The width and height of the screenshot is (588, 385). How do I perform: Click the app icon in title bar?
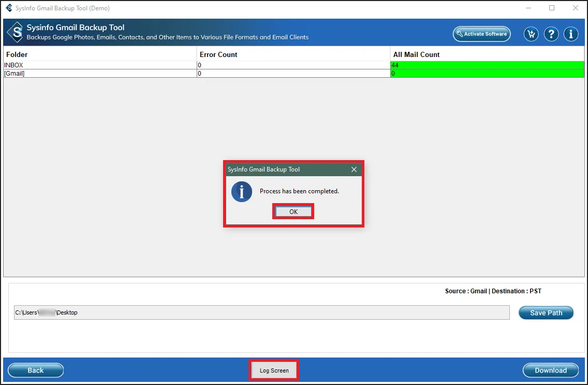(x=9, y=8)
